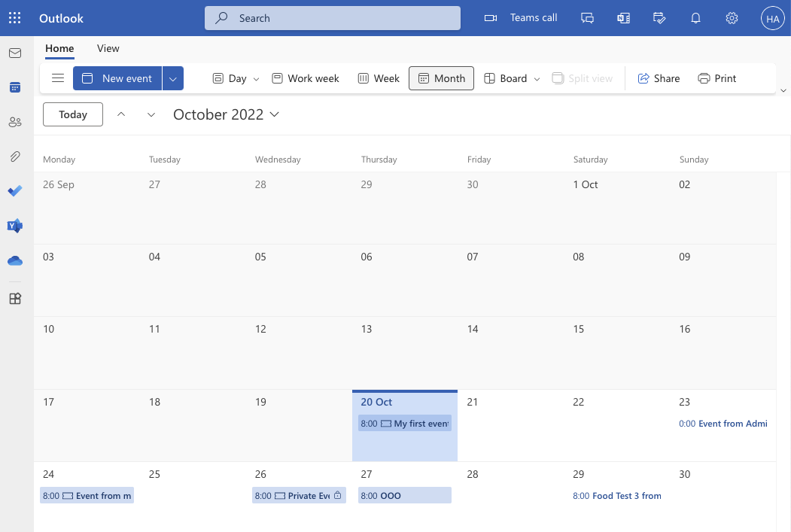Switch to the Home tab
This screenshot has width=791, height=532.
59,48
